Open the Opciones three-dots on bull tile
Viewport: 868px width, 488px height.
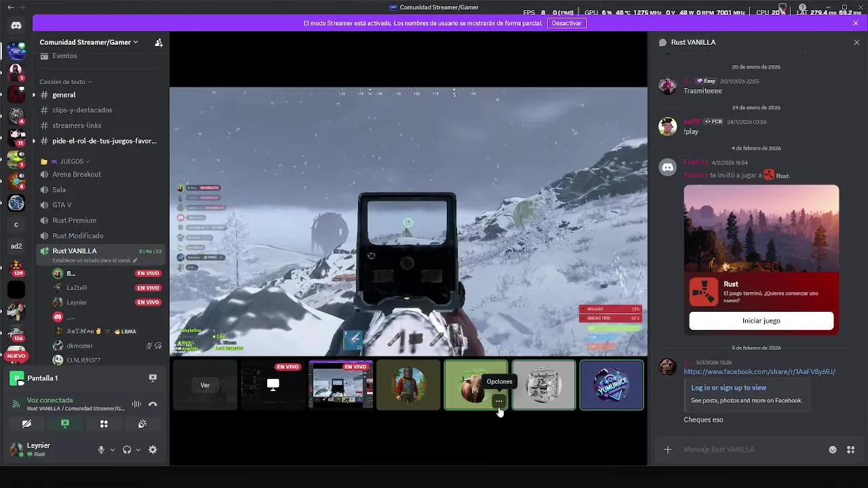[499, 401]
